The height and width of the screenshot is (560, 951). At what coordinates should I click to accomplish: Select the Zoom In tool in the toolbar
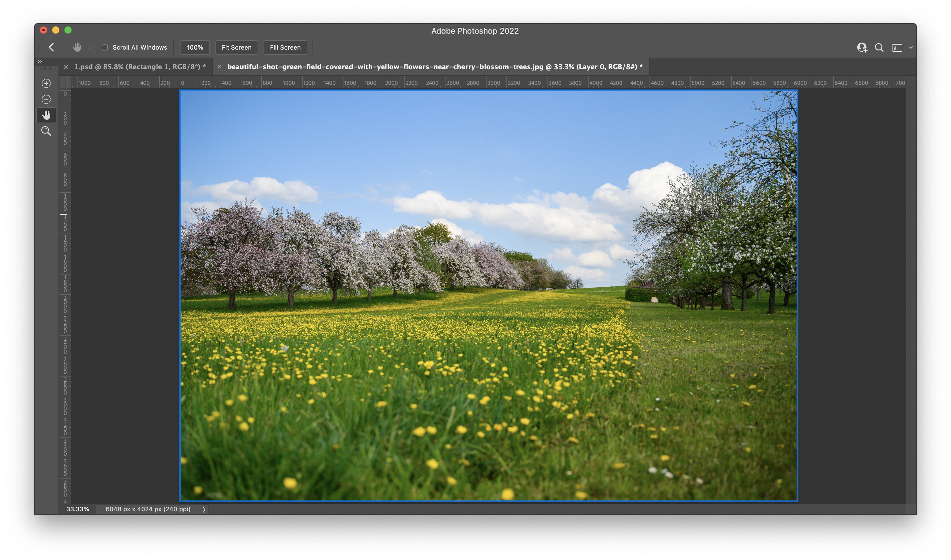click(x=46, y=83)
